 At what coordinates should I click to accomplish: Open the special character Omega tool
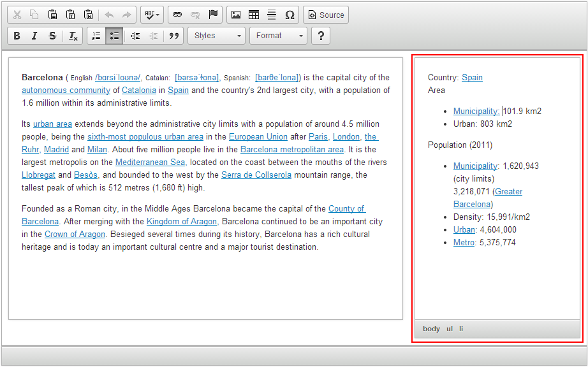click(290, 15)
